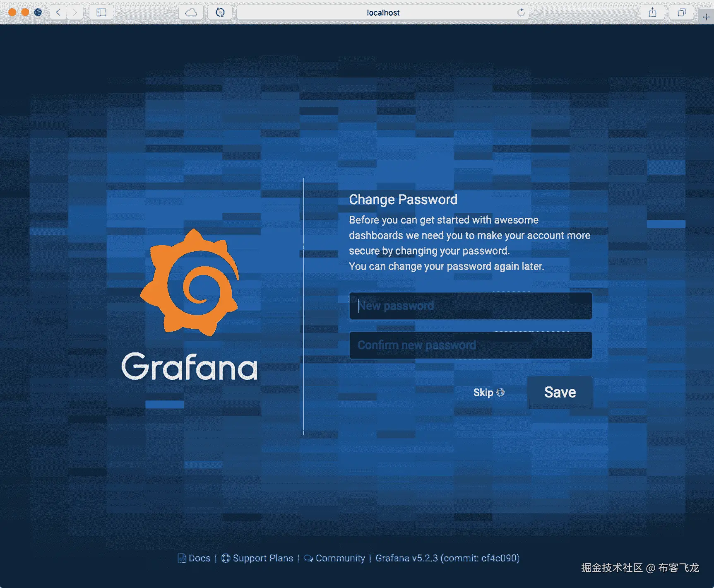Click the Safari forward navigation arrow

click(x=75, y=12)
